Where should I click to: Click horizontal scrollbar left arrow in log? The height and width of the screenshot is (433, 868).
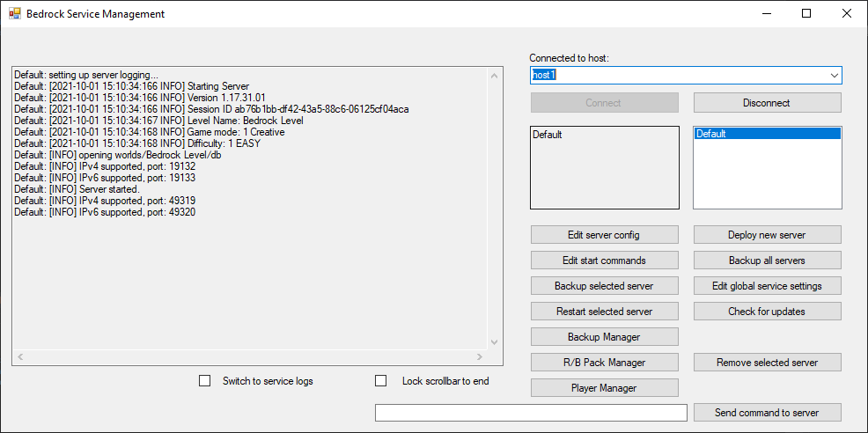point(20,357)
